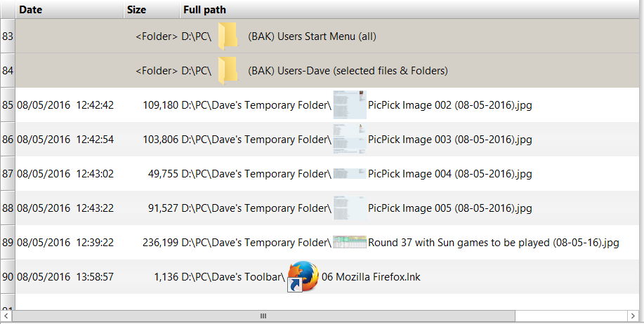This screenshot has height=324, width=644.
Task: Click the horizontal scrollbar left arrow
Action: click(6, 316)
